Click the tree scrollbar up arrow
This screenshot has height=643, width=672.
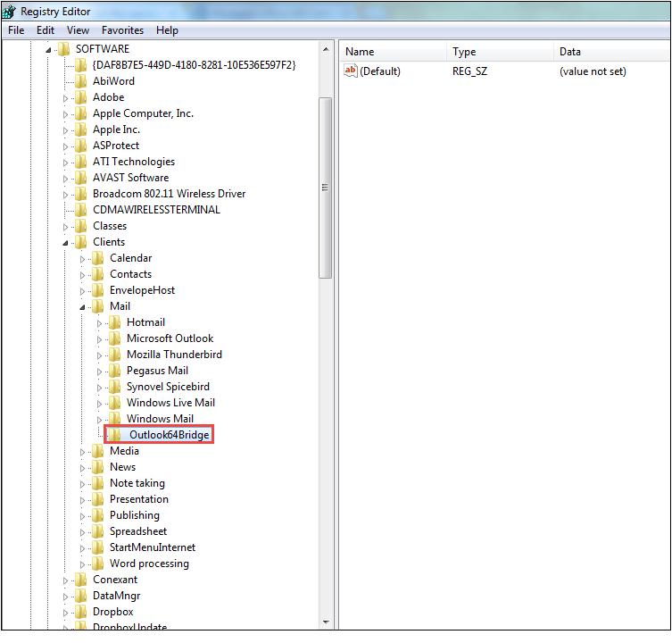(326, 49)
